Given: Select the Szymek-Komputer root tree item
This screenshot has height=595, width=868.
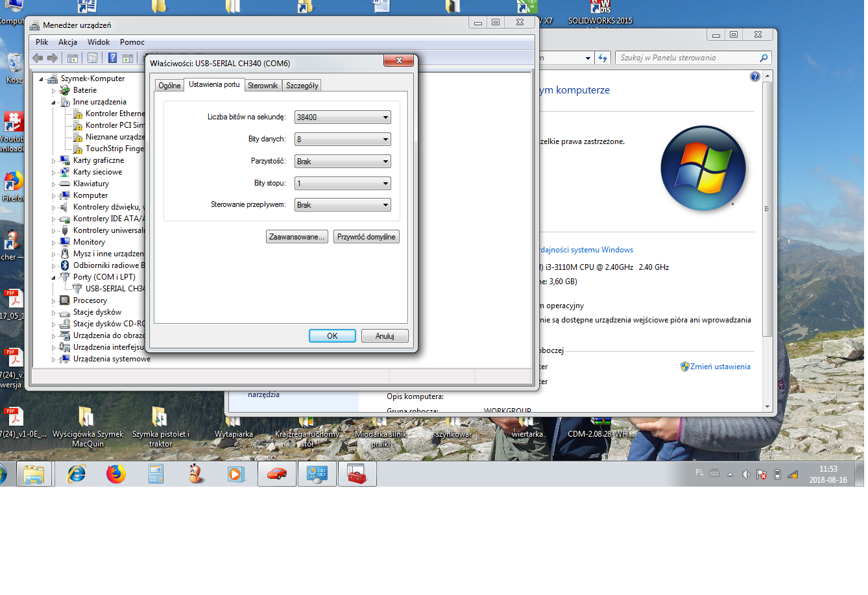Looking at the screenshot, I should [93, 79].
